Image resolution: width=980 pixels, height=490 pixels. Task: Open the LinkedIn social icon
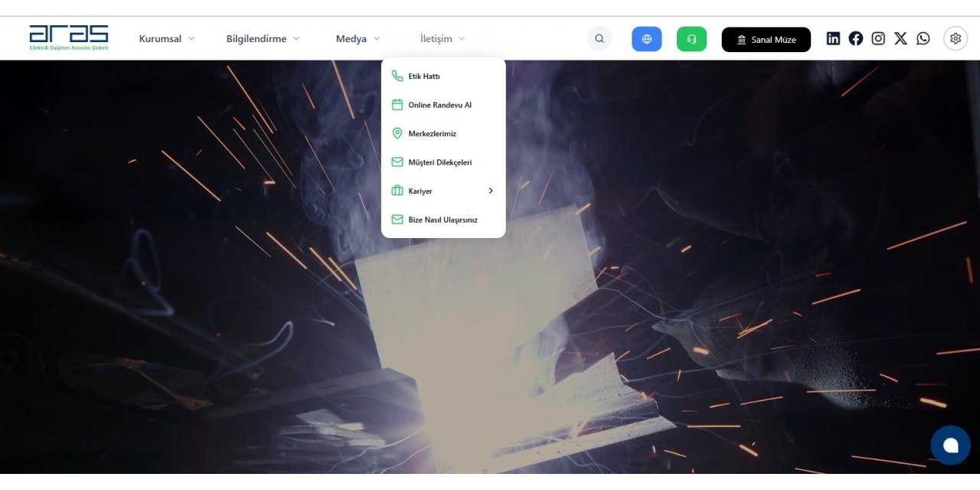[833, 38]
